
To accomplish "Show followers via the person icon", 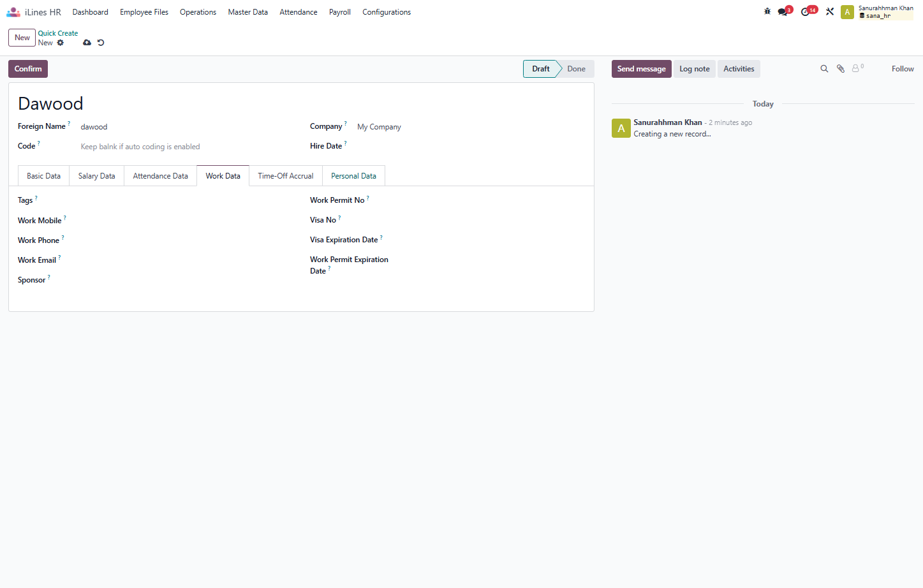I will click(857, 68).
